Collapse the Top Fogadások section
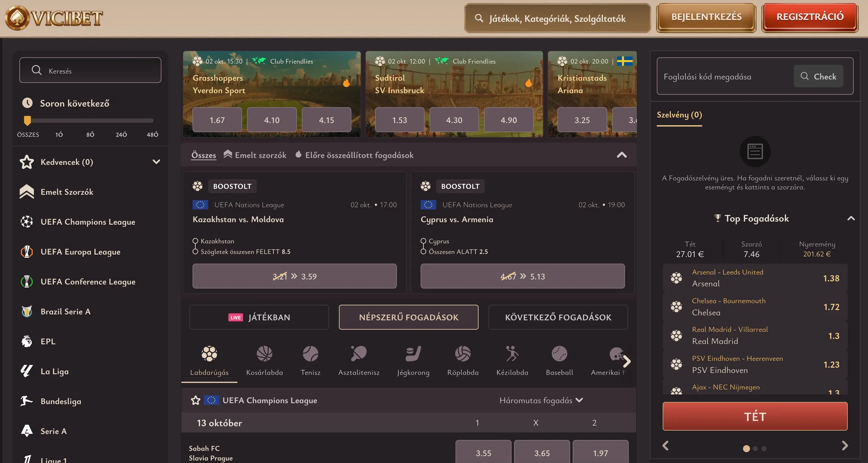Viewport: 868px width, 463px height. pos(851,218)
